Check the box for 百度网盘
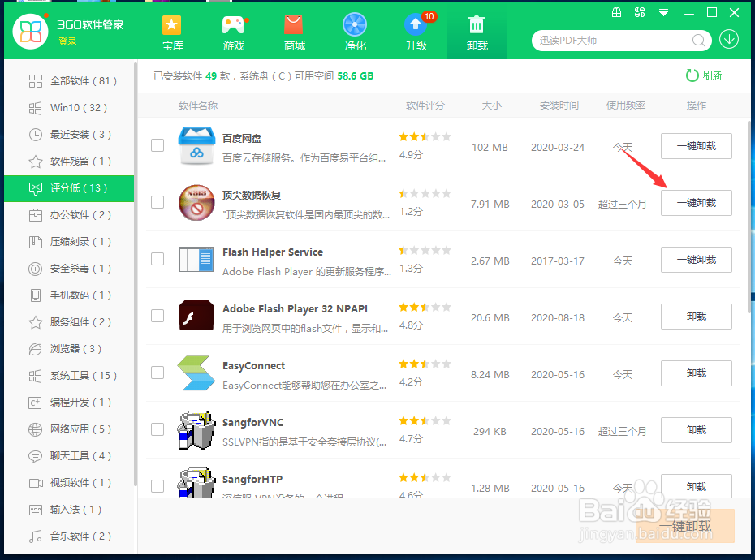Screen dimensions: 755x560 [x=157, y=145]
